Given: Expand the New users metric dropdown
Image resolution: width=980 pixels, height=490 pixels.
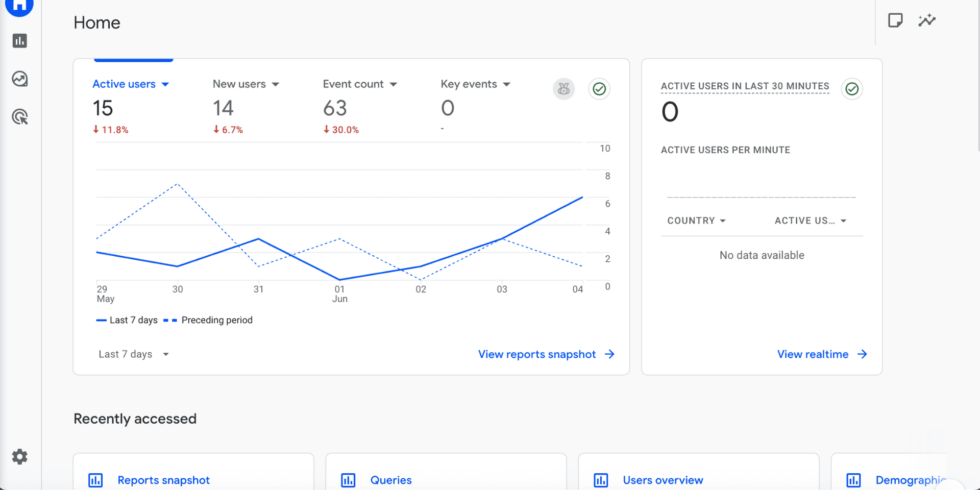Looking at the screenshot, I should (276, 84).
